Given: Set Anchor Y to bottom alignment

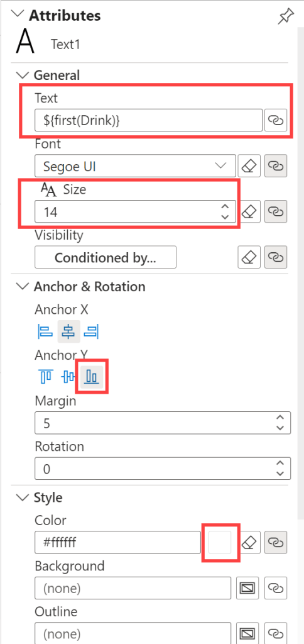Looking at the screenshot, I should [92, 376].
